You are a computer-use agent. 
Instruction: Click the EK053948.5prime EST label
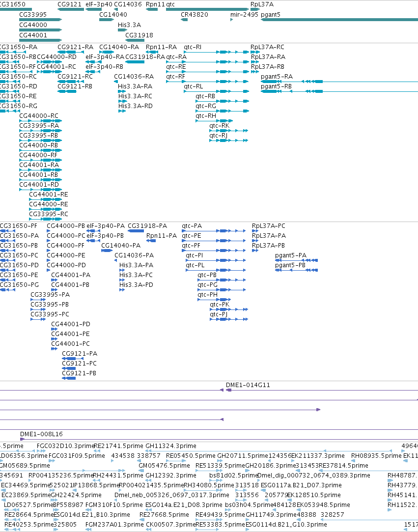coord(323,505)
